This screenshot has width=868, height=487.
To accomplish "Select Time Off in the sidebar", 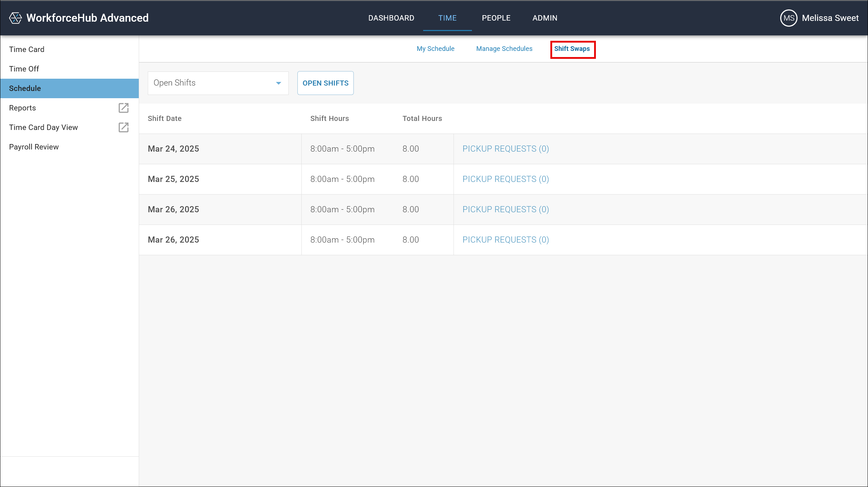I will (24, 69).
